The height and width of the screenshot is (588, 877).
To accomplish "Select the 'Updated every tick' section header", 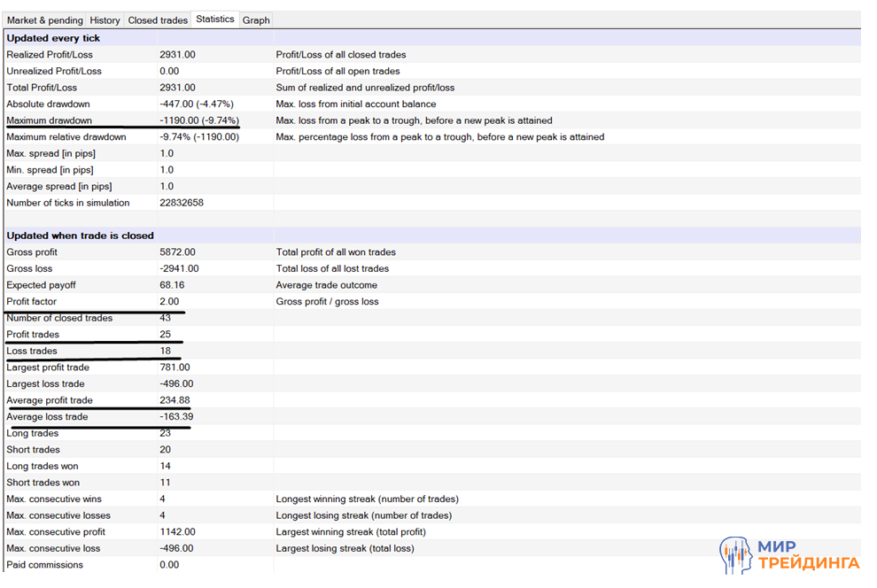I will (53, 38).
